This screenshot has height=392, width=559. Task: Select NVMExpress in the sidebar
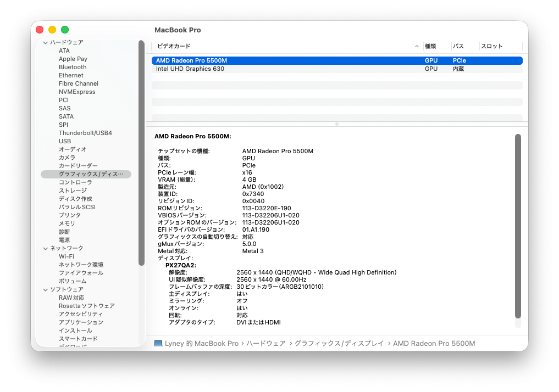tap(77, 92)
